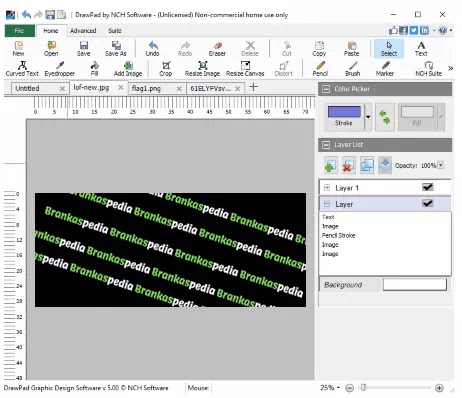Viewport: 462px width, 398px height.
Task: Show more toolbar items with the overflow chevron
Action: click(x=450, y=68)
